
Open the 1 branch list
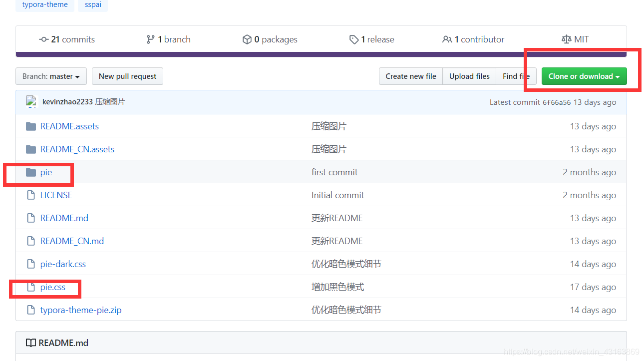coord(168,39)
